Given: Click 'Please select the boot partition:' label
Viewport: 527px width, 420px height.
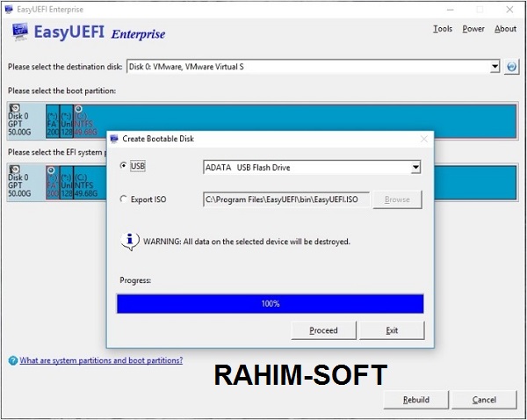Looking at the screenshot, I should point(61,91).
